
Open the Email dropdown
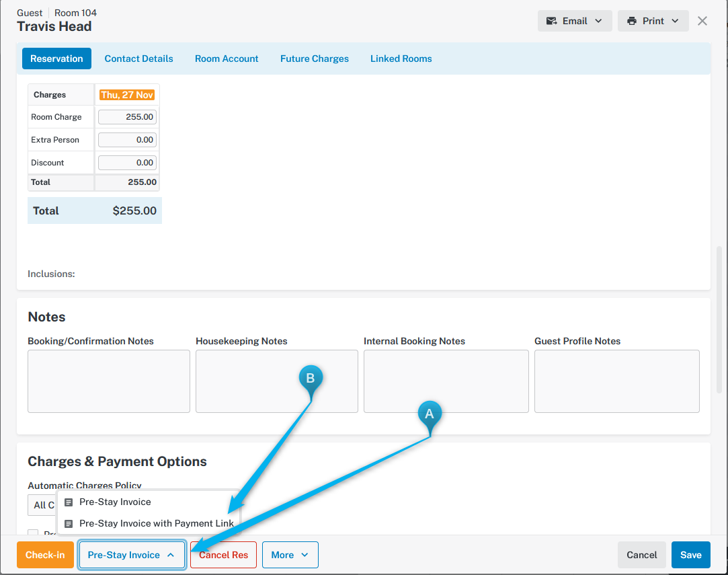(x=574, y=21)
